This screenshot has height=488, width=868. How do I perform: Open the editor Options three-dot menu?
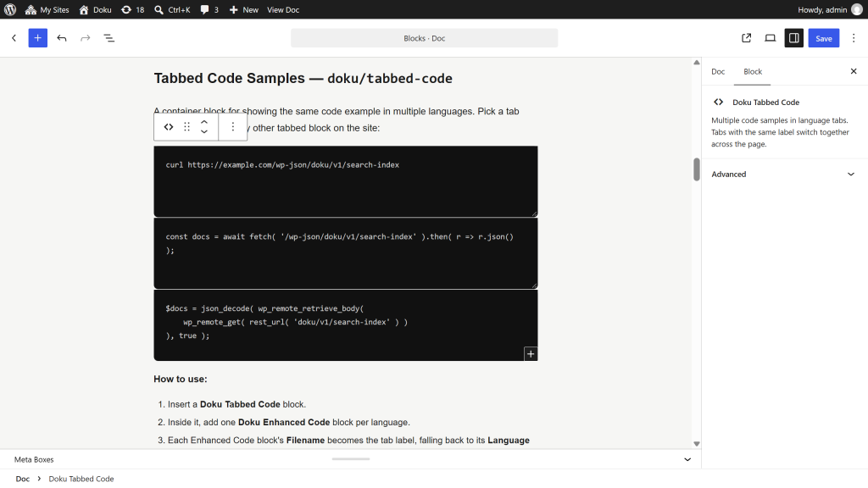854,38
